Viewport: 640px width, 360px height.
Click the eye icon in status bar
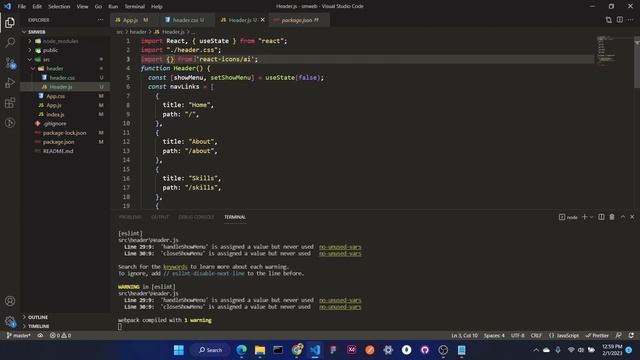click(x=40, y=336)
